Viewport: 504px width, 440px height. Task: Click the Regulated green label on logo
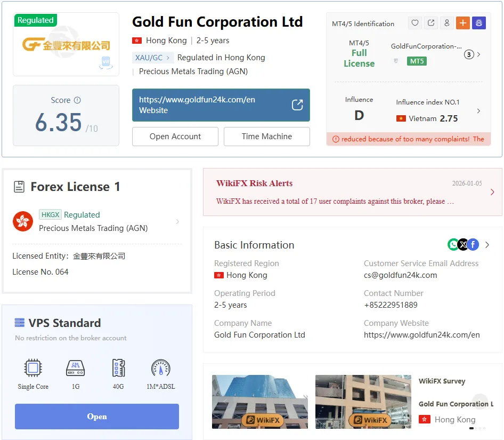pos(36,20)
